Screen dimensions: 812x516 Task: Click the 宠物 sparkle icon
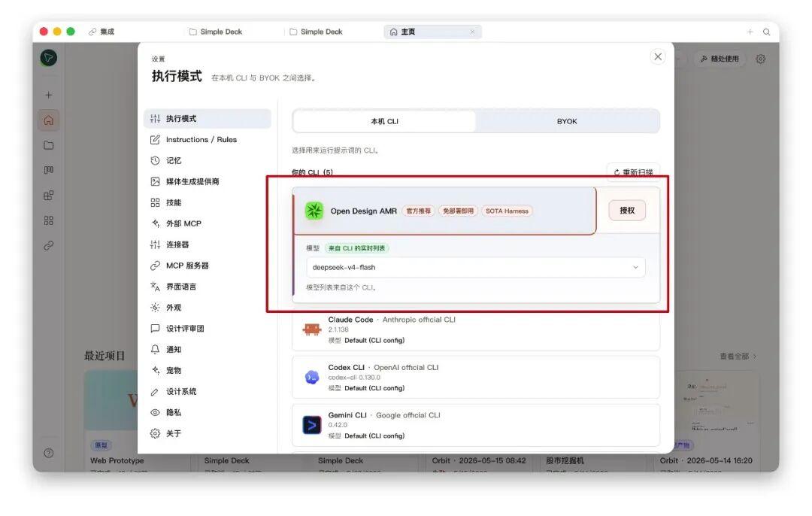click(x=155, y=370)
